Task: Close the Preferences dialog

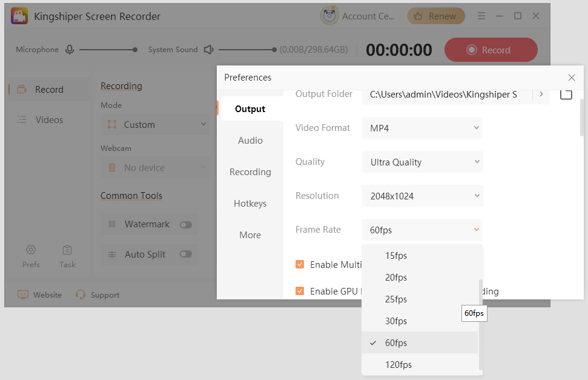Action: tap(572, 78)
